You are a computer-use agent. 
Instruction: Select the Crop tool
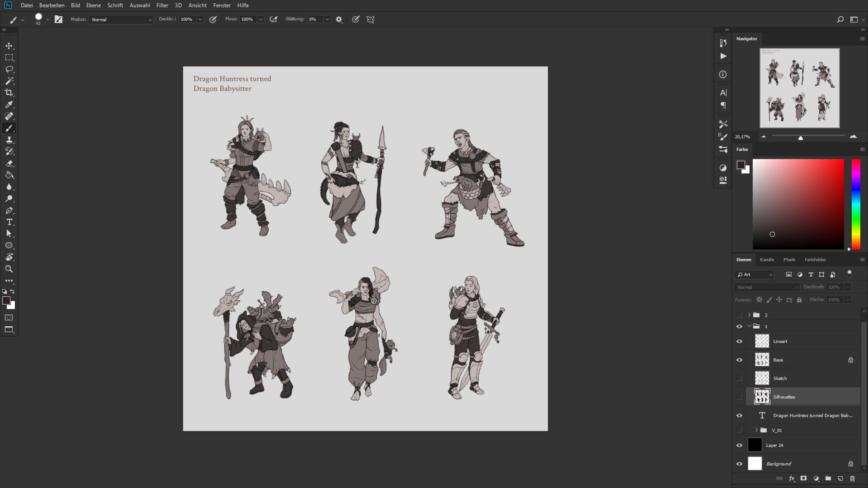9,93
